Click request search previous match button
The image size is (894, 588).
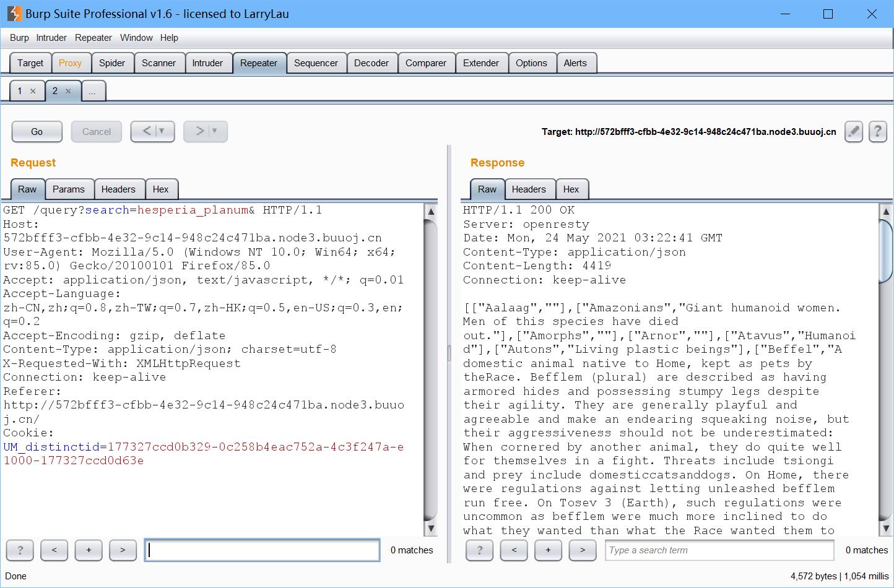[54, 550]
